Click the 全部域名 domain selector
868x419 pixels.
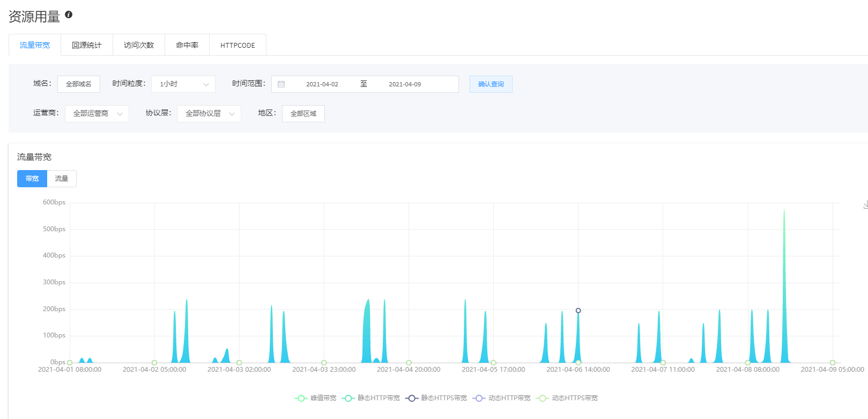pyautogui.click(x=79, y=84)
